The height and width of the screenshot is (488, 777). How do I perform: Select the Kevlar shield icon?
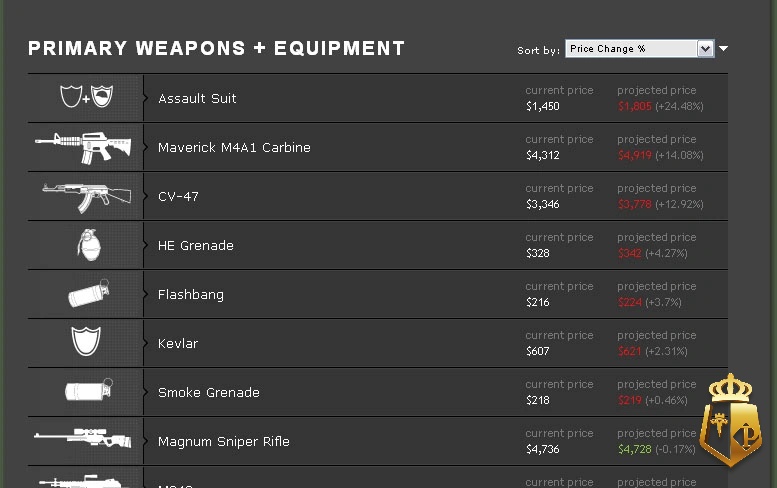click(86, 341)
